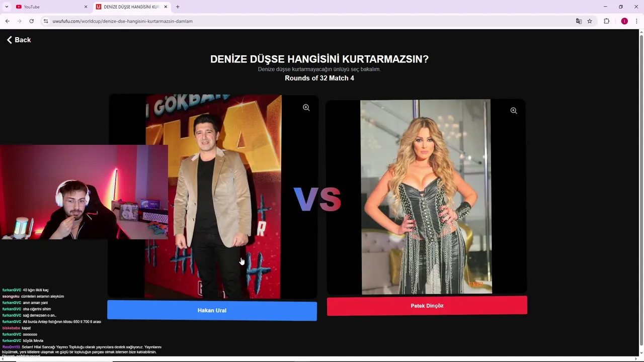
Task: Click the Petek Dinçöz contestant photo
Action: tap(426, 197)
